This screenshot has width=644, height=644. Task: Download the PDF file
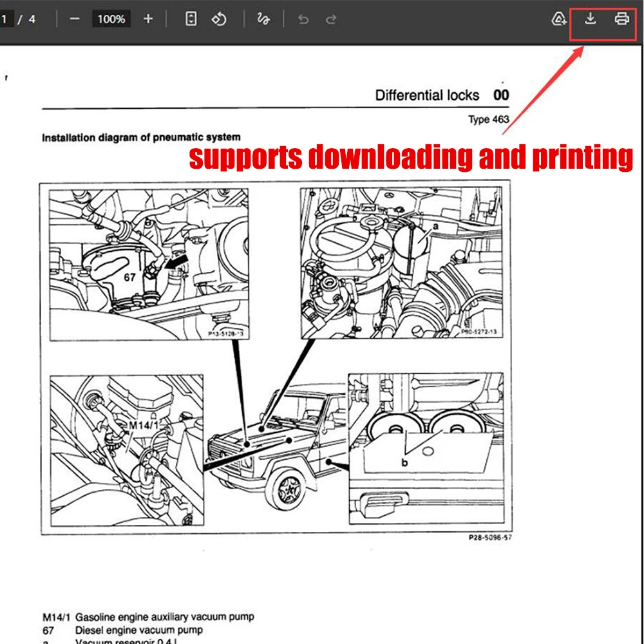tap(590, 19)
